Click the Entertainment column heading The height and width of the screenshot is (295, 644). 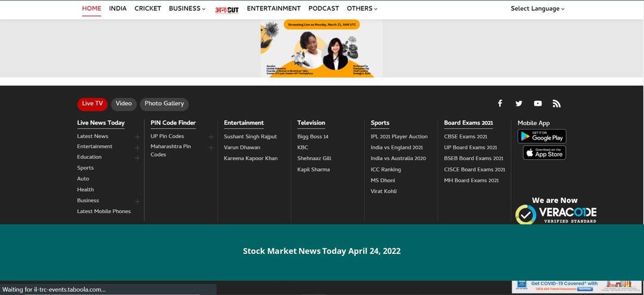click(x=244, y=122)
